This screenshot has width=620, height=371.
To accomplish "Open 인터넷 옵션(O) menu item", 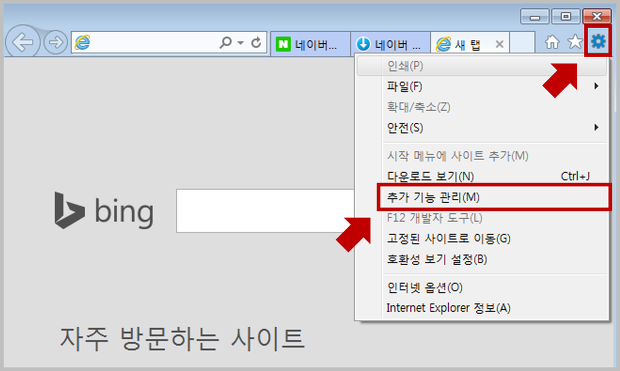I will 482,288.
